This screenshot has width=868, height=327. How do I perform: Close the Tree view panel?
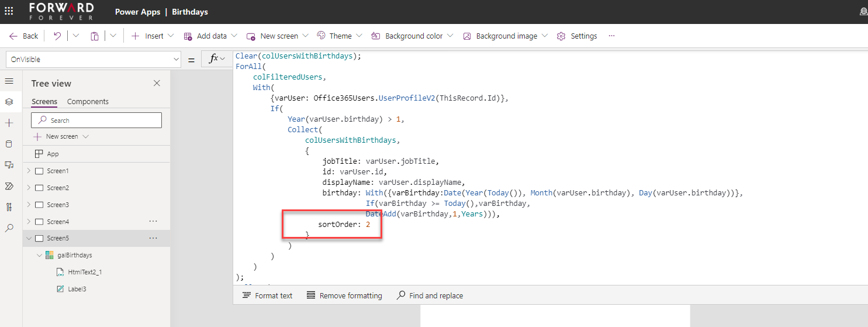(157, 83)
